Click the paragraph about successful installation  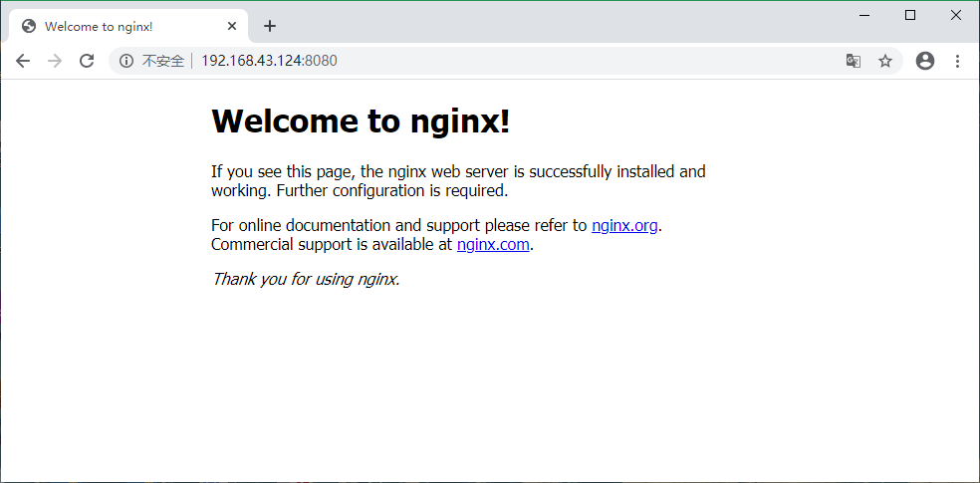pos(458,181)
